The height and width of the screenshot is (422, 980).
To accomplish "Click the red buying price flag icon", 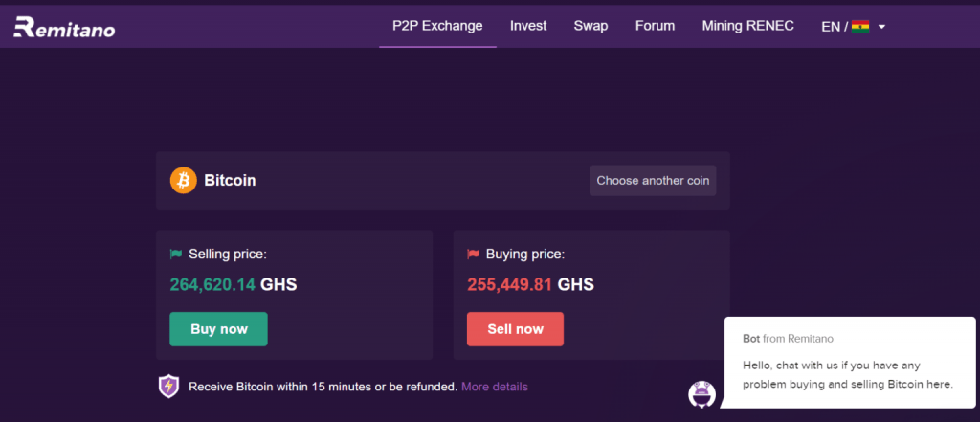I will tap(473, 255).
